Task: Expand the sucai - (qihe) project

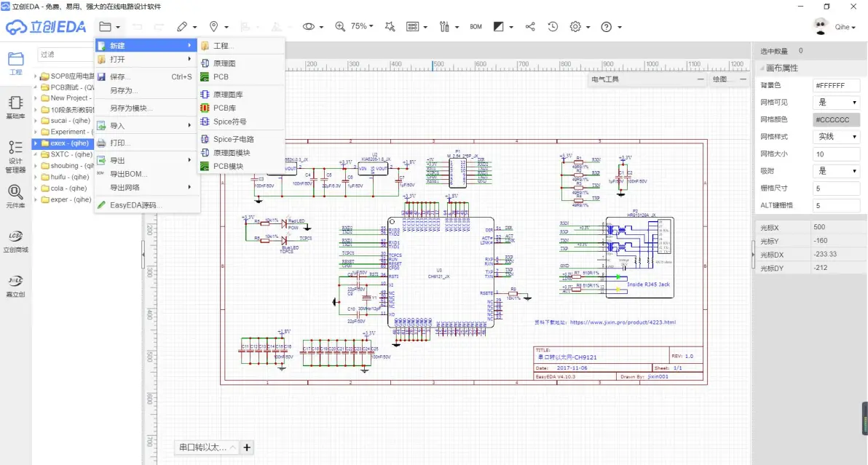Action: pyautogui.click(x=36, y=121)
